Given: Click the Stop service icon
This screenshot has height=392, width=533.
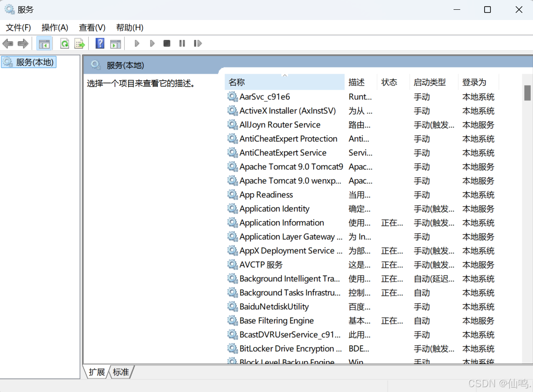Looking at the screenshot, I should (x=166, y=43).
